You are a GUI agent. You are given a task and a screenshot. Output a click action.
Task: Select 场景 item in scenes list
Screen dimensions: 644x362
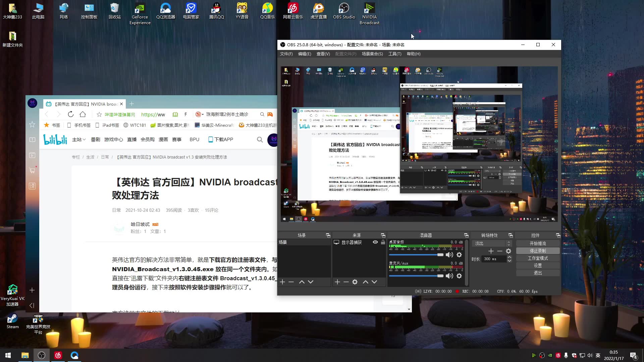(x=304, y=242)
